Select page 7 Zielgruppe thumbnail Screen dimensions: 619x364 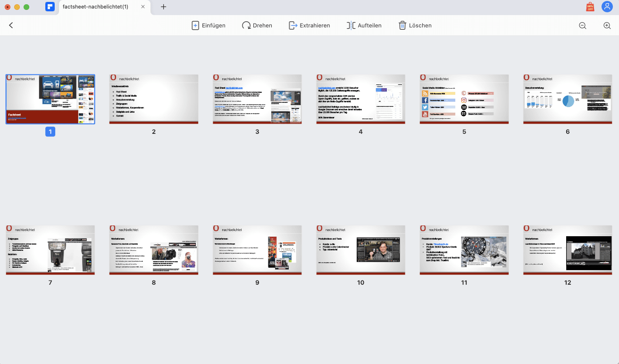point(50,250)
